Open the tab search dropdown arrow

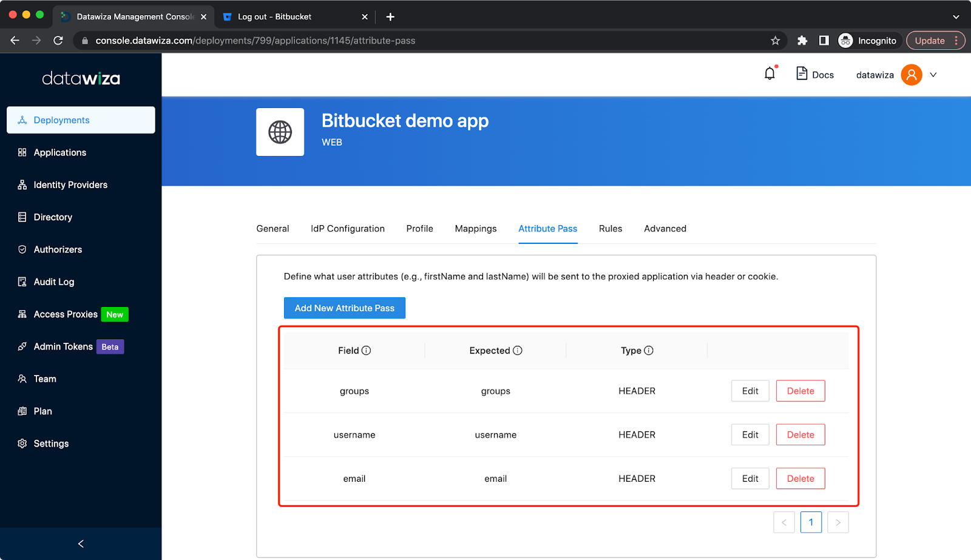click(956, 17)
